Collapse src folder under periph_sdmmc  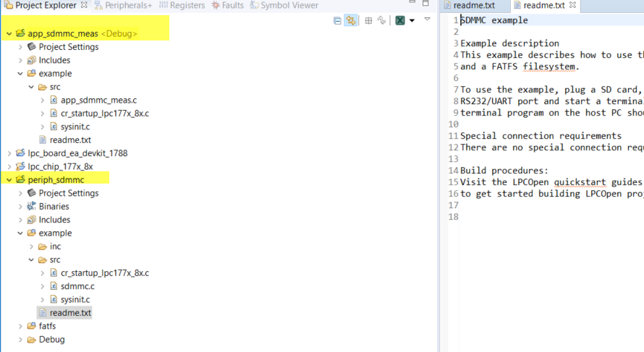tap(31, 259)
